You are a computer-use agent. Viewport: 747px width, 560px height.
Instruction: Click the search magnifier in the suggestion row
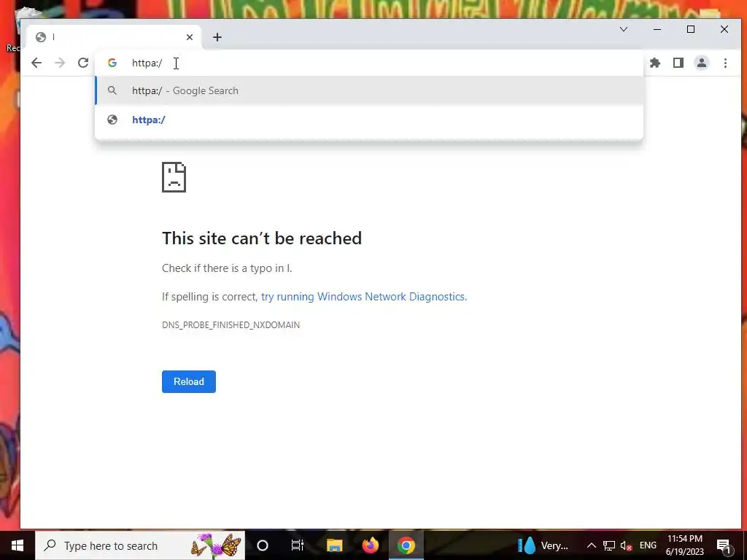tap(112, 90)
